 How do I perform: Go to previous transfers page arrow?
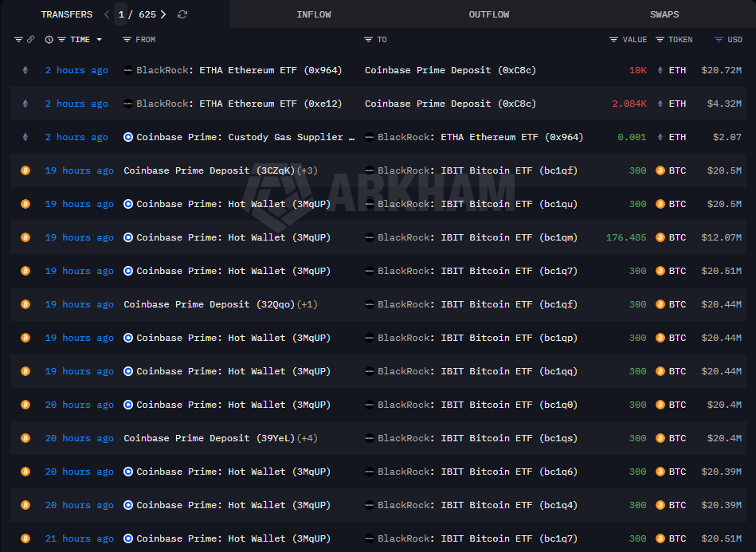pyautogui.click(x=107, y=14)
